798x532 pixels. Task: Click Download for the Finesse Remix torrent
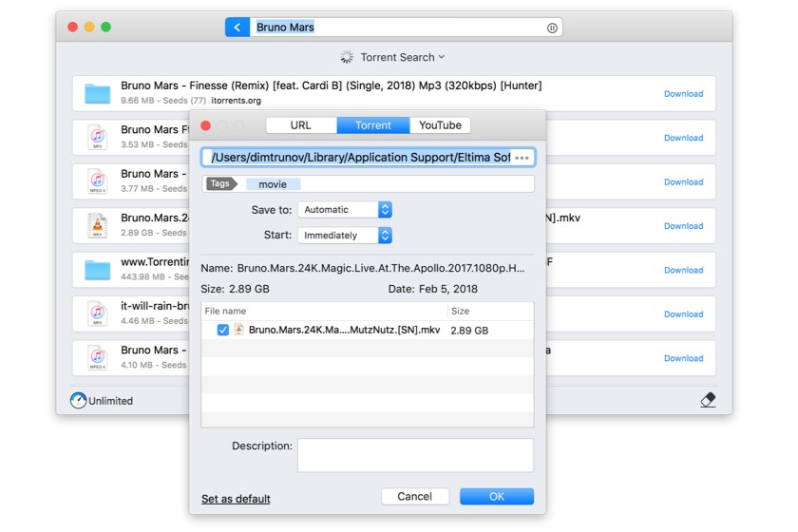(x=683, y=94)
